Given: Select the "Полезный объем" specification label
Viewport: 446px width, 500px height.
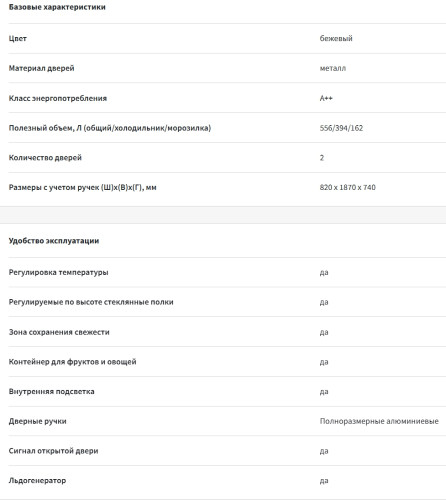Looking at the screenshot, I should [x=110, y=128].
